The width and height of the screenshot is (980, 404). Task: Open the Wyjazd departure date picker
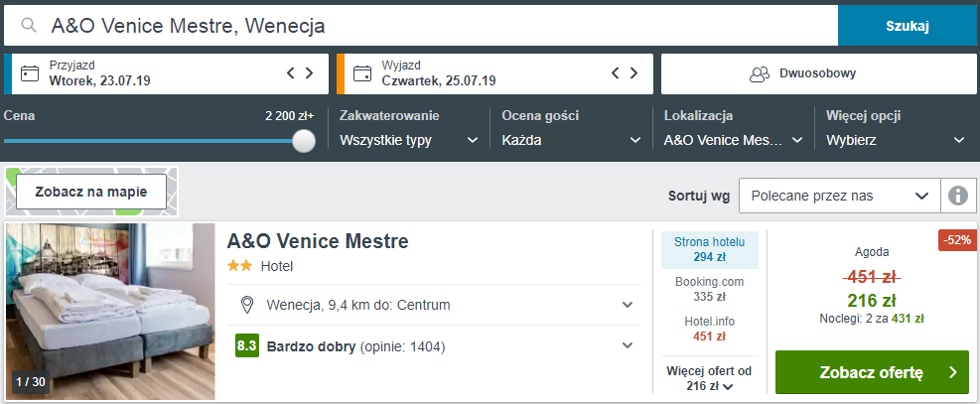tap(495, 73)
